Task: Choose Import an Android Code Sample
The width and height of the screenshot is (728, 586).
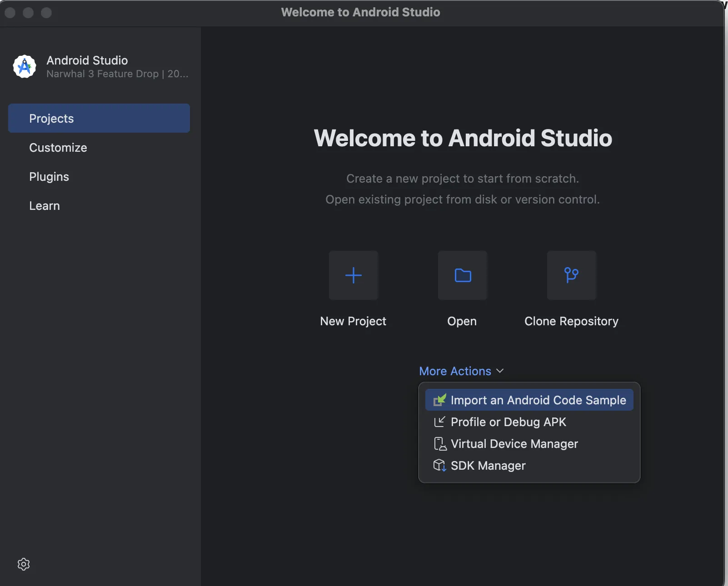Action: tap(529, 400)
